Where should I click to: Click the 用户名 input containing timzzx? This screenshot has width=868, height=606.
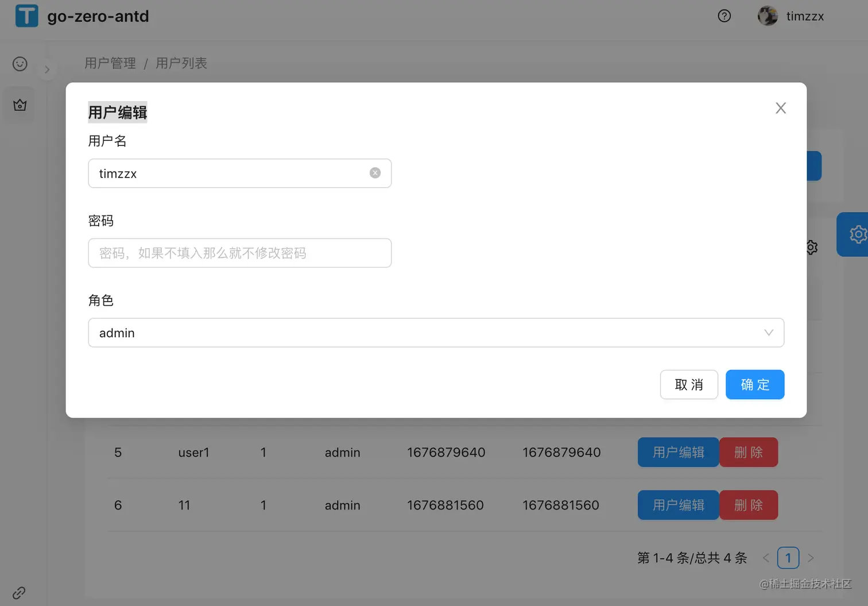(x=239, y=173)
